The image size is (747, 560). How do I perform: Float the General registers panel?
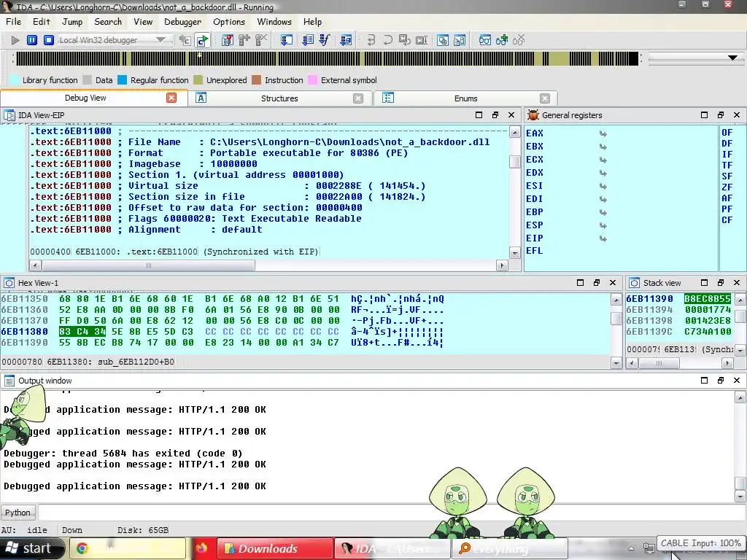720,115
